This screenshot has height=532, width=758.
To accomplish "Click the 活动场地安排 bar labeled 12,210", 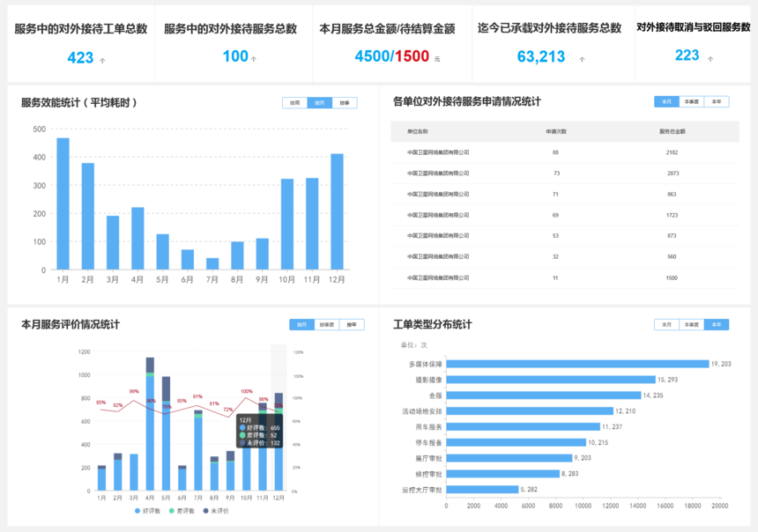I will pos(530,411).
